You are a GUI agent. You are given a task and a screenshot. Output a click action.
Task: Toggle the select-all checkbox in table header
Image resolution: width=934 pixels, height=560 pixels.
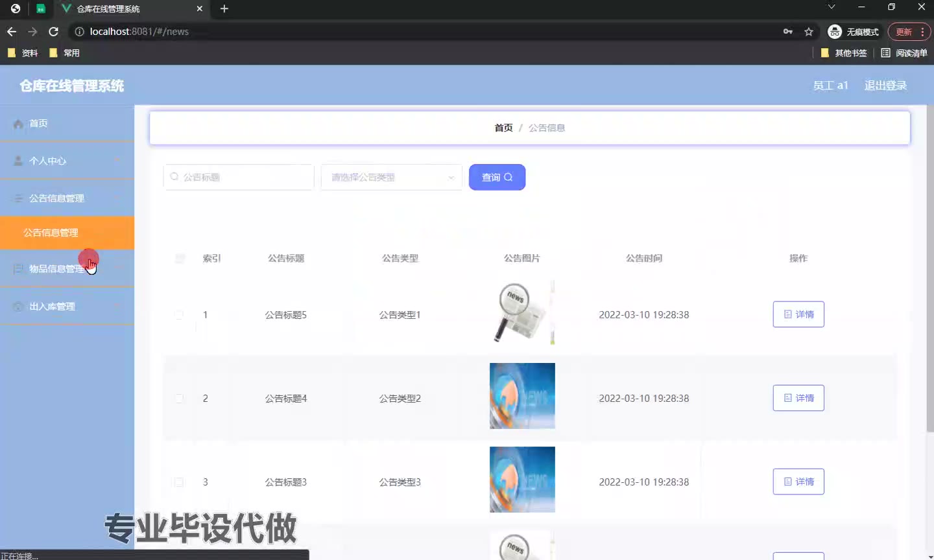point(180,259)
